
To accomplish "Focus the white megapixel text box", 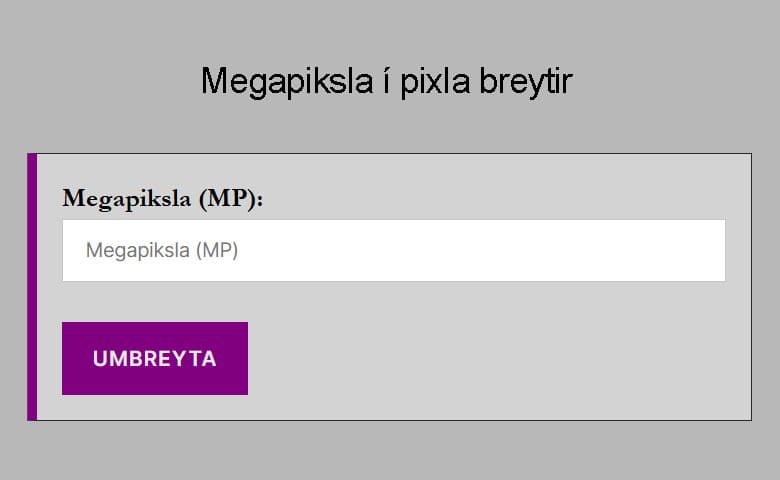I will pos(393,250).
